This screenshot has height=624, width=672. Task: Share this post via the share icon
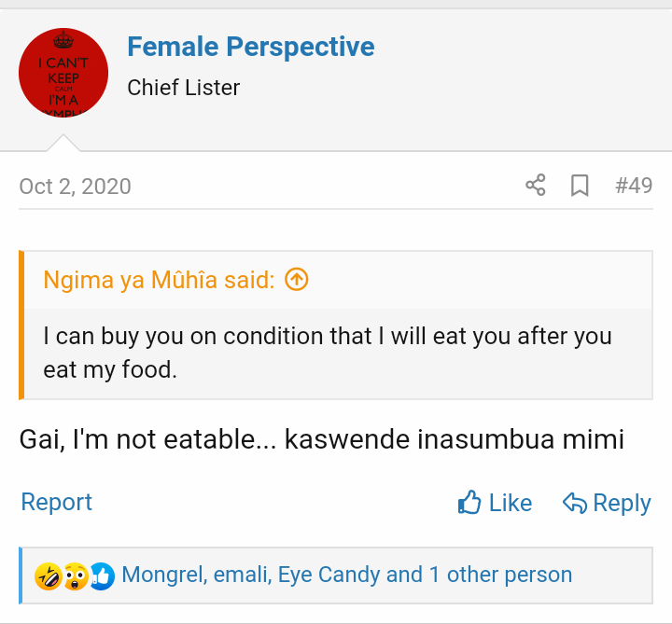point(536,185)
